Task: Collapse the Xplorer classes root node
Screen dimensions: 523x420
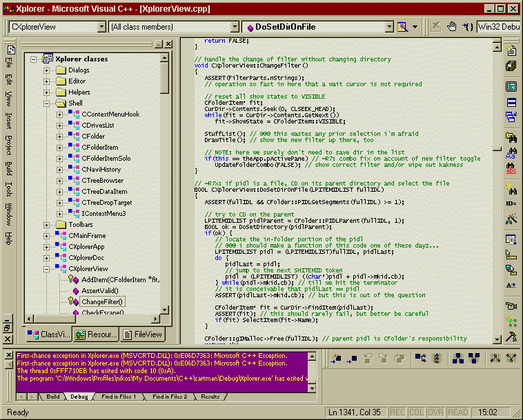Action: (33, 60)
